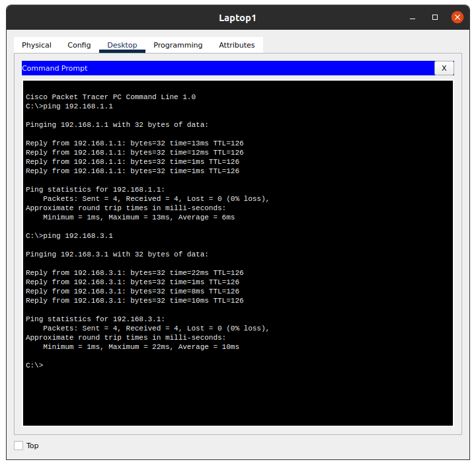
Task: Click the reply line with time=8ms
Action: click(132, 291)
